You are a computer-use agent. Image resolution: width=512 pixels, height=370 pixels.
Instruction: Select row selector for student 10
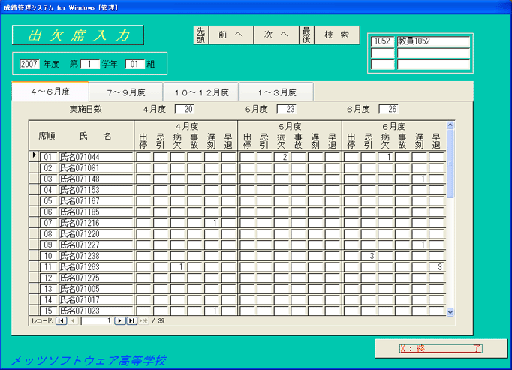point(34,256)
